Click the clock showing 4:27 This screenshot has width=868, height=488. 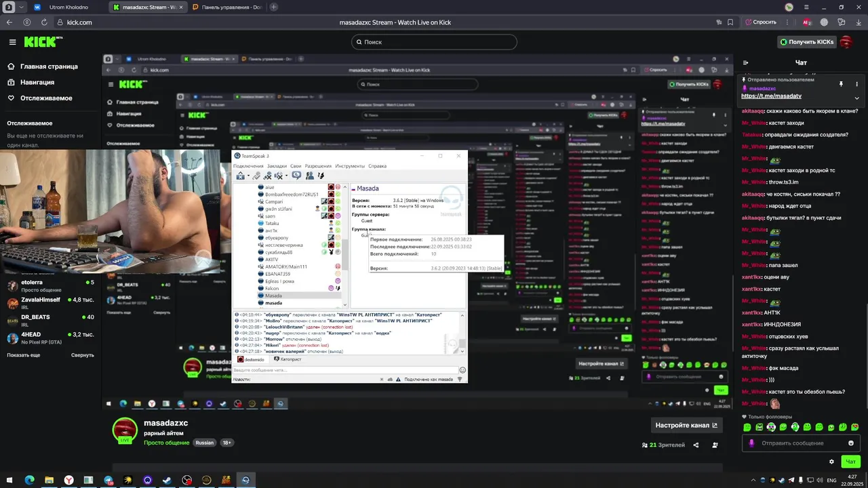coord(851,480)
